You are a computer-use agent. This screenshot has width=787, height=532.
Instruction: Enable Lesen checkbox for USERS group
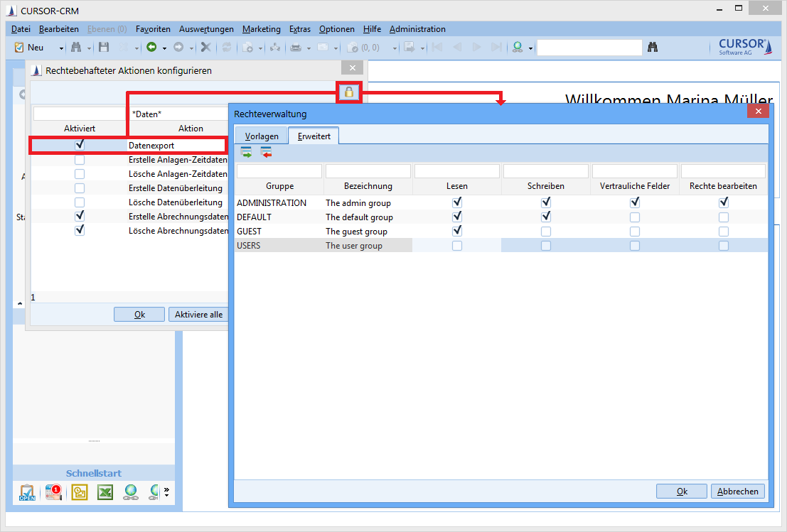(x=457, y=246)
